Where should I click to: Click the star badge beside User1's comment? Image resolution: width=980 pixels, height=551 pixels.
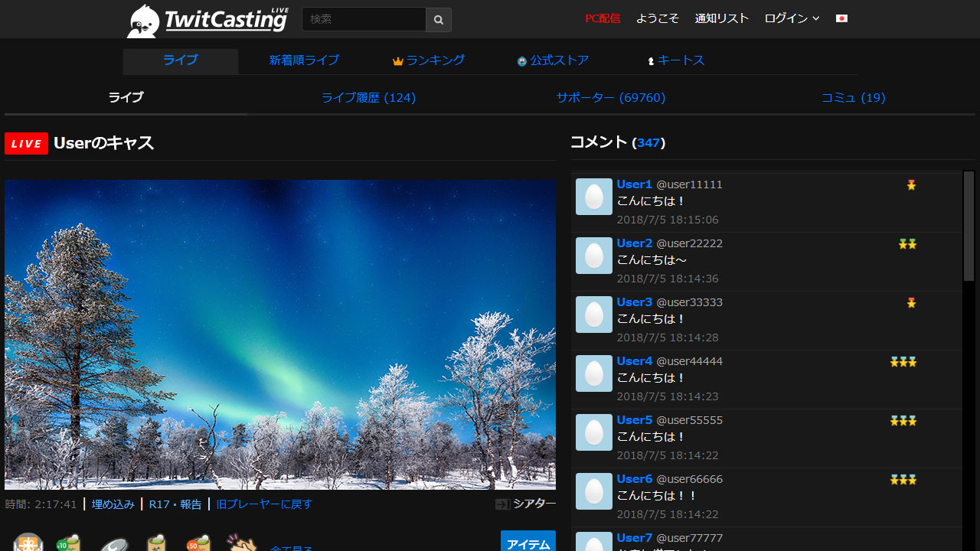click(910, 184)
